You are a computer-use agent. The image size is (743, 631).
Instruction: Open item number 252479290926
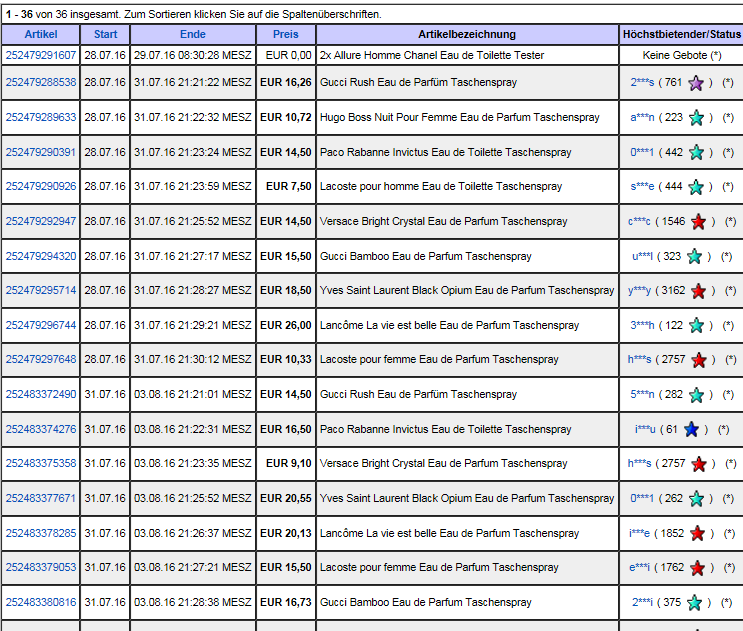[x=41, y=187]
